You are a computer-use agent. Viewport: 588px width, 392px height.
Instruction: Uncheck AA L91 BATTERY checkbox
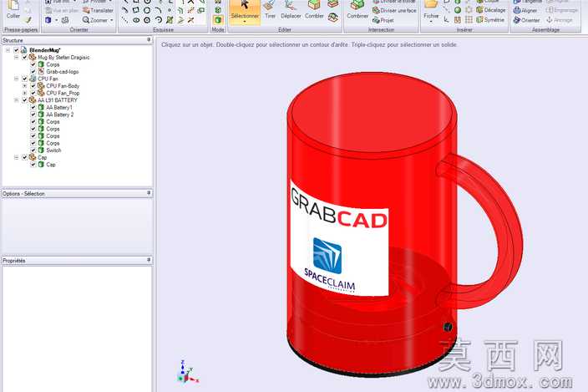coord(25,100)
